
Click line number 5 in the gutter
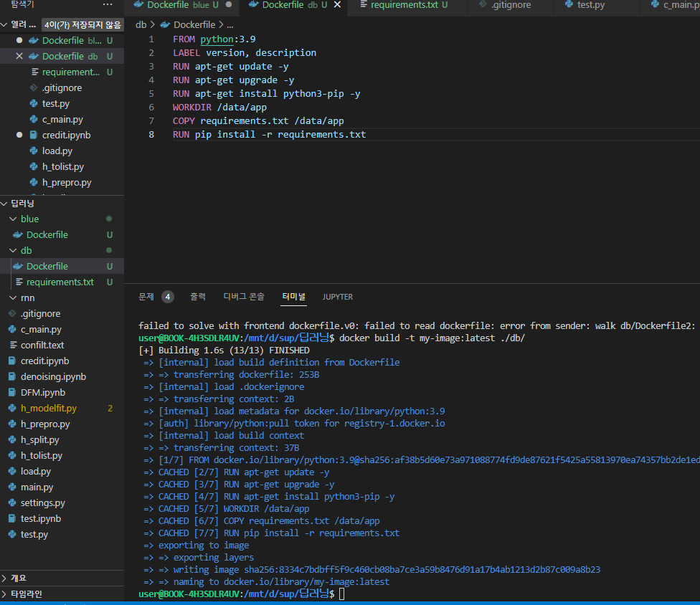click(151, 94)
